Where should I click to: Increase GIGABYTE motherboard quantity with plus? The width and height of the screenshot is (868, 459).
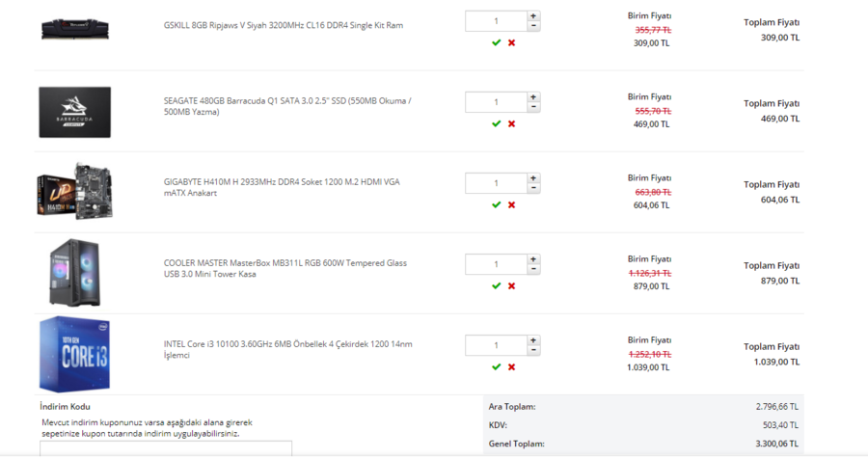(x=533, y=178)
